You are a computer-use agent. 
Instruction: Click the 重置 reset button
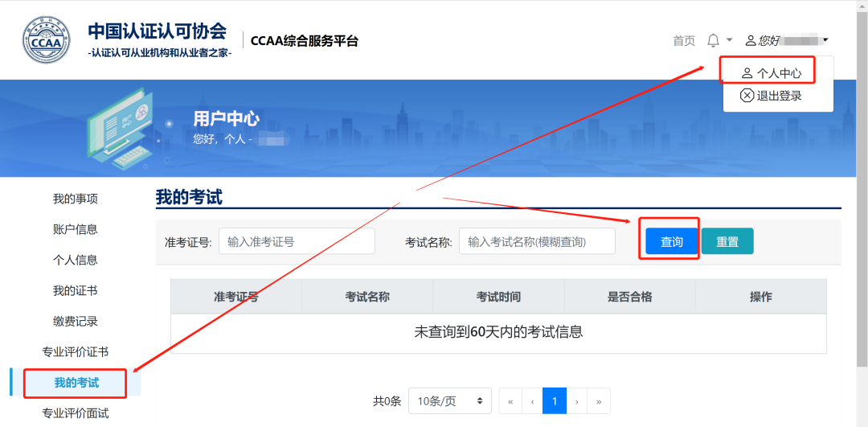(727, 241)
